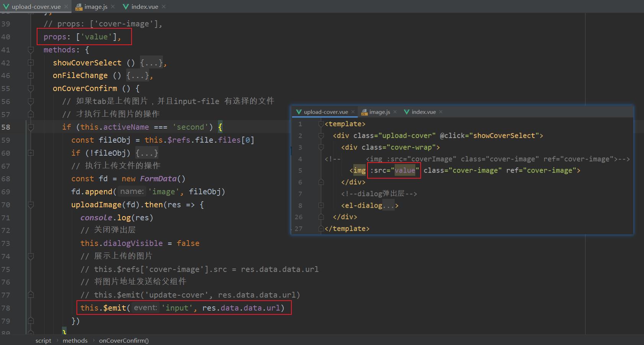Click commented $emit('update-cover') line 77

pos(190,295)
